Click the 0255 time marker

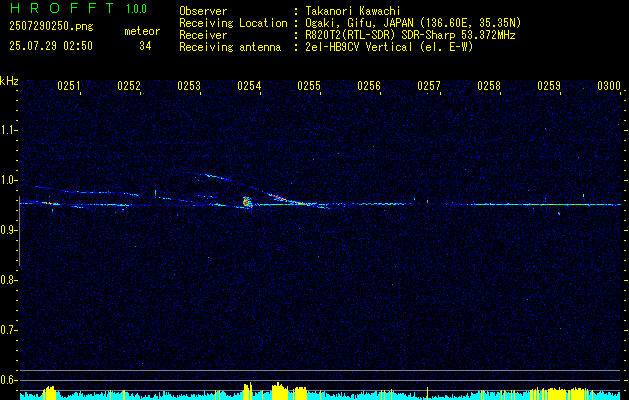pyautogui.click(x=309, y=86)
